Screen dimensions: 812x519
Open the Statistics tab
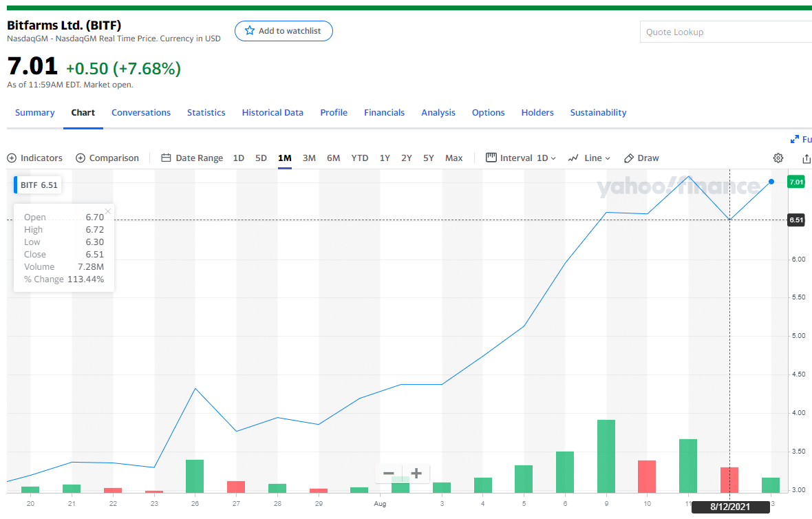click(x=206, y=112)
